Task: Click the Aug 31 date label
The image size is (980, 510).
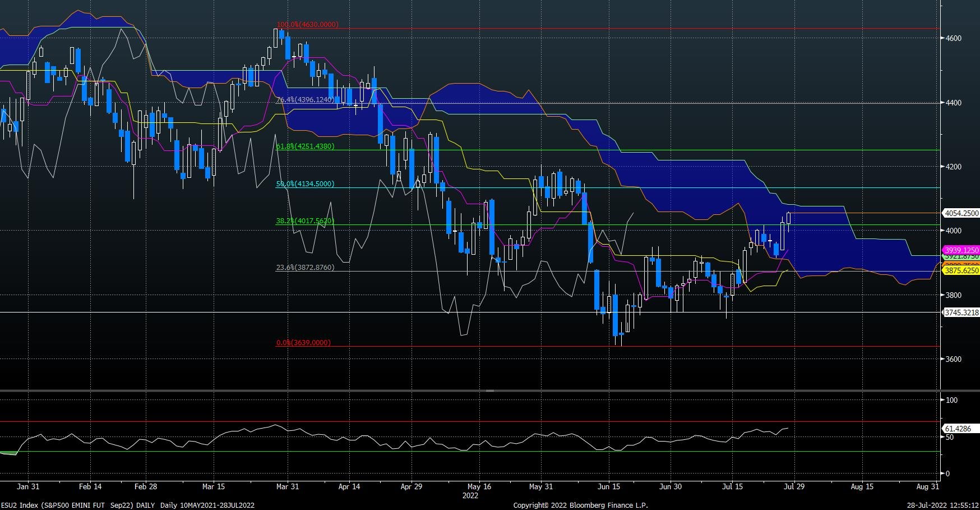Action: click(927, 487)
